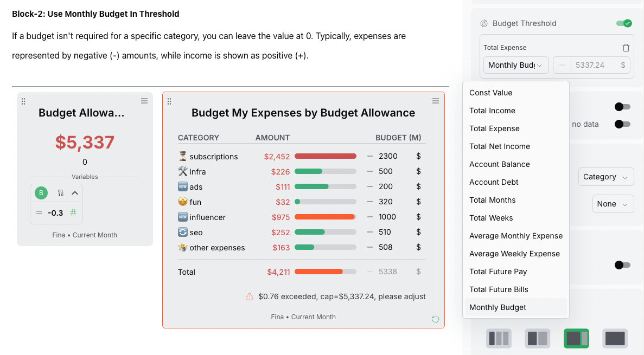Click the drag handle on Budget Allowance widget
Image resolution: width=644 pixels, height=355 pixels.
click(x=23, y=101)
